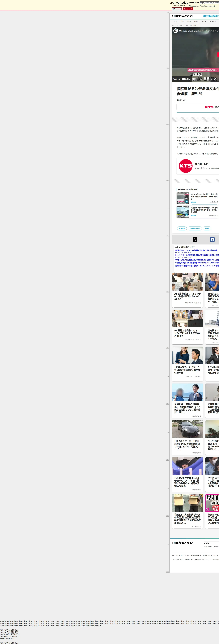Viewport: 219px width, 644px height.
Task: Click the Saved from URL input field
Action: [209, 3]
